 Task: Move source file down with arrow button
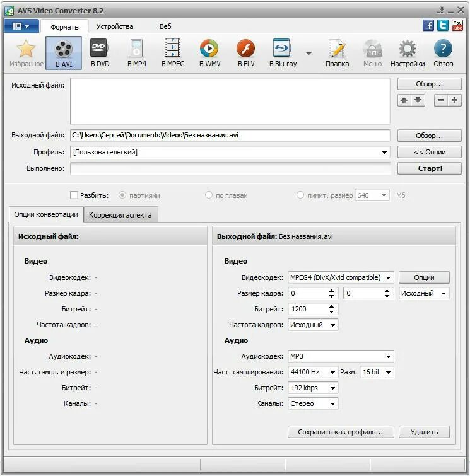pyautogui.click(x=418, y=100)
